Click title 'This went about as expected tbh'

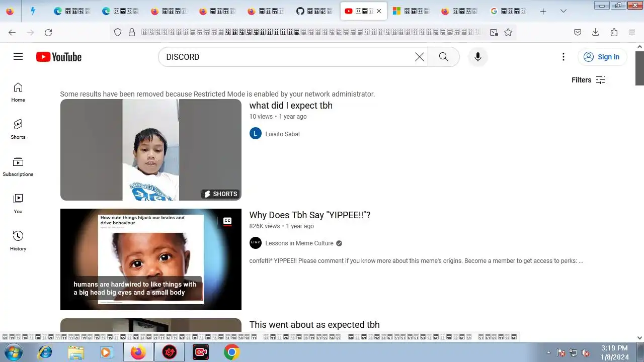(x=314, y=325)
